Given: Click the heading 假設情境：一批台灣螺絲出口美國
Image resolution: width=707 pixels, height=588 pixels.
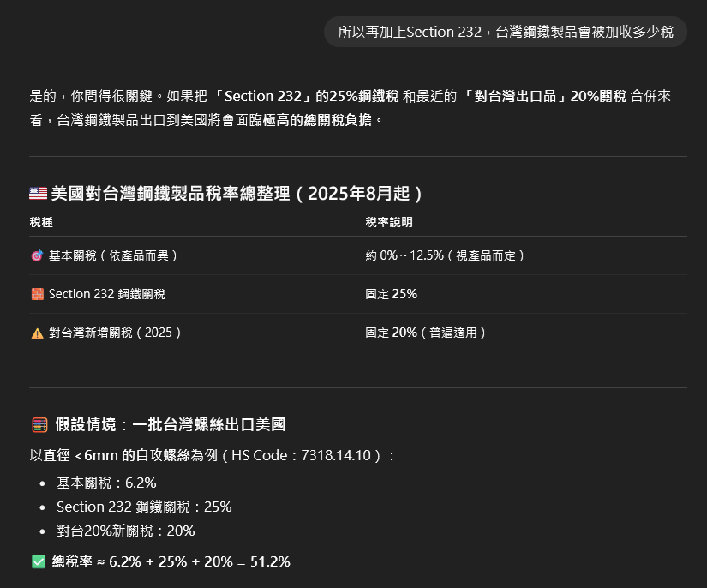Looking at the screenshot, I should coord(170,424).
